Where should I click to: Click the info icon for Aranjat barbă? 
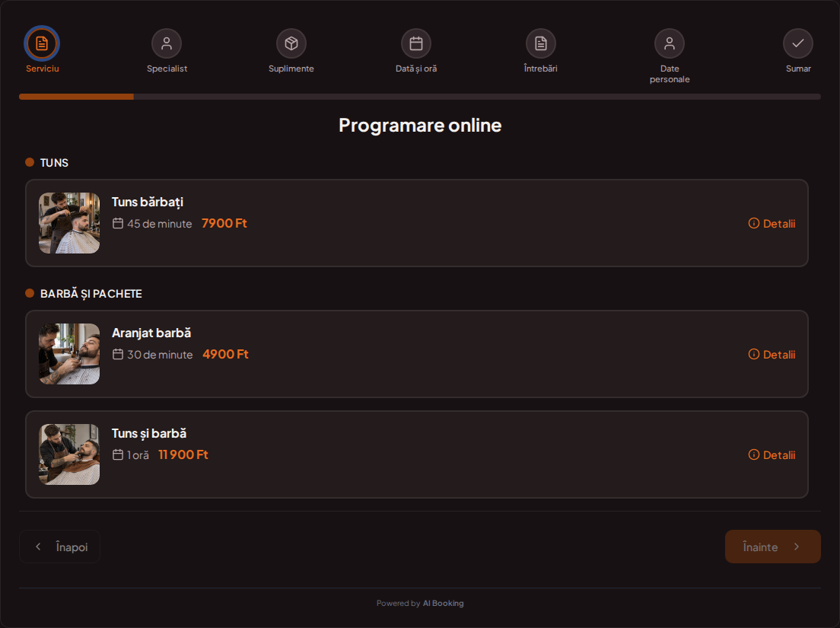(x=754, y=354)
